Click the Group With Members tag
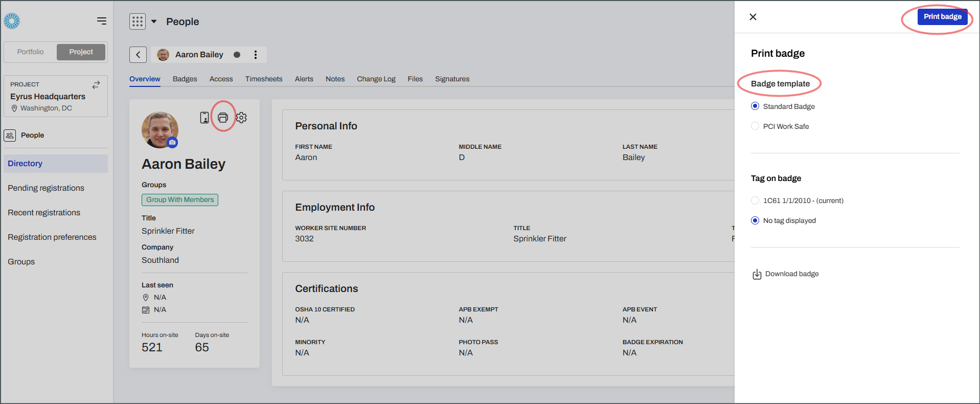980x404 pixels. point(180,200)
